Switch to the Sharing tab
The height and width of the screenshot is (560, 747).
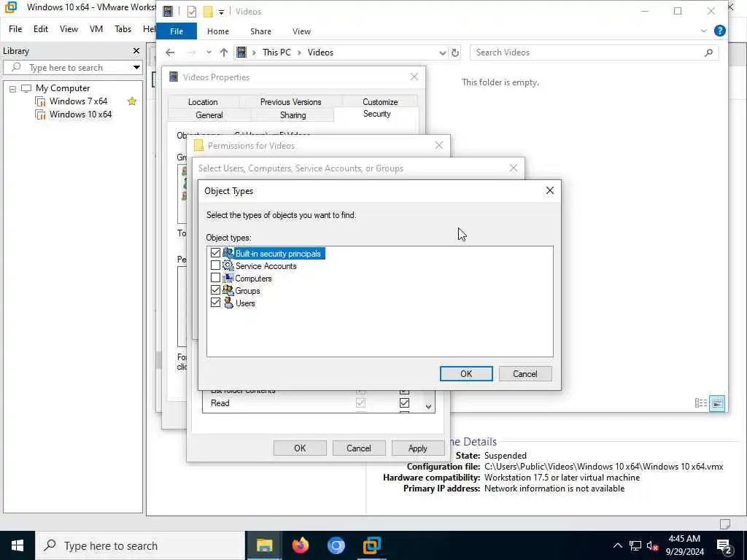click(293, 114)
